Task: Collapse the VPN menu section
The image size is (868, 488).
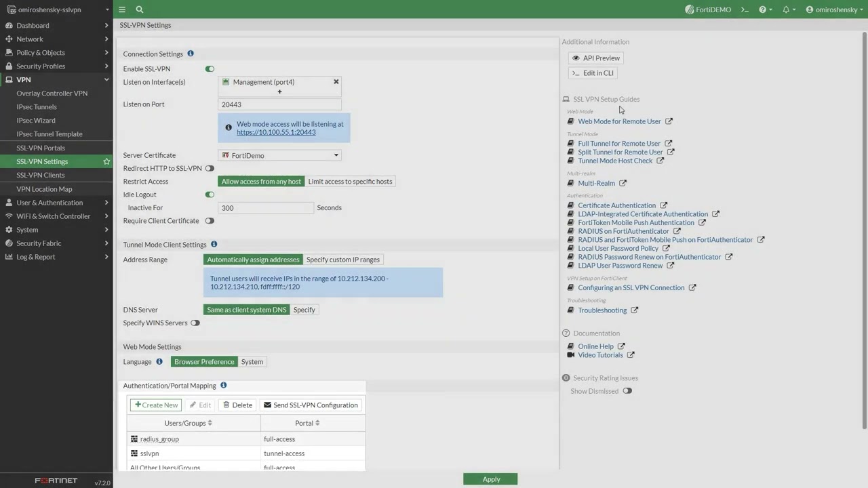Action: [x=56, y=79]
